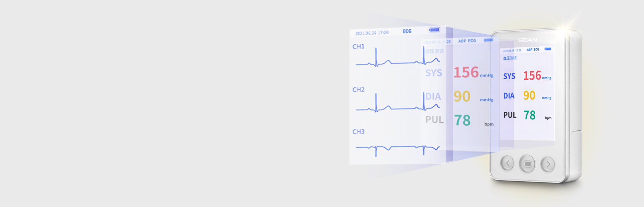This screenshot has height=207, width=644.
Task: Click the battery icon on the device screen
Action: 548,49
